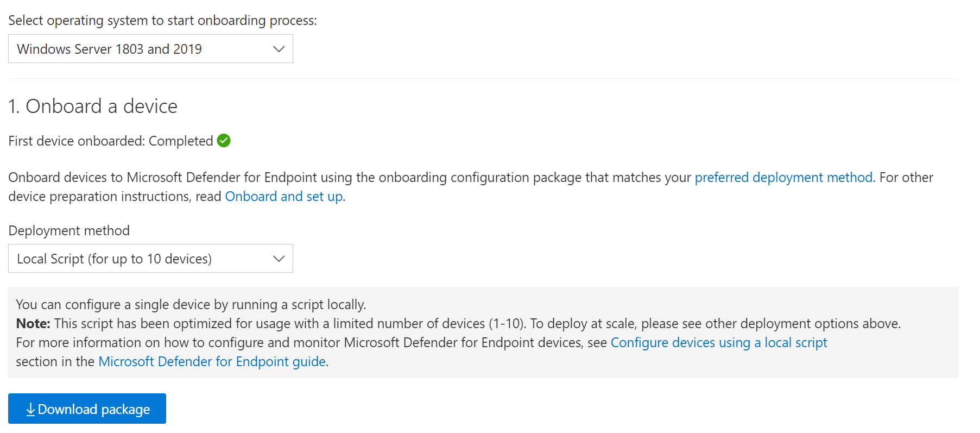Screen dimensions: 980x433
Task: Follow the Onboard and set up link
Action: click(283, 196)
